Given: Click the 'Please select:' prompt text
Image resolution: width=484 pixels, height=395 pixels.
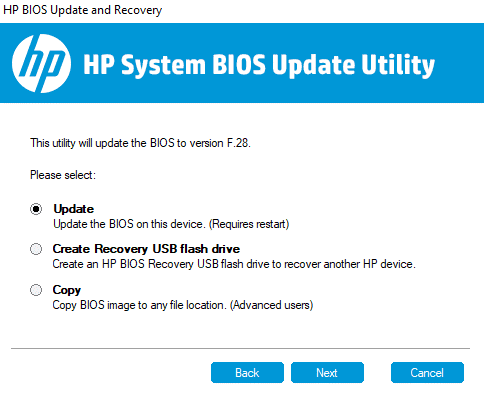Looking at the screenshot, I should coord(63,175).
